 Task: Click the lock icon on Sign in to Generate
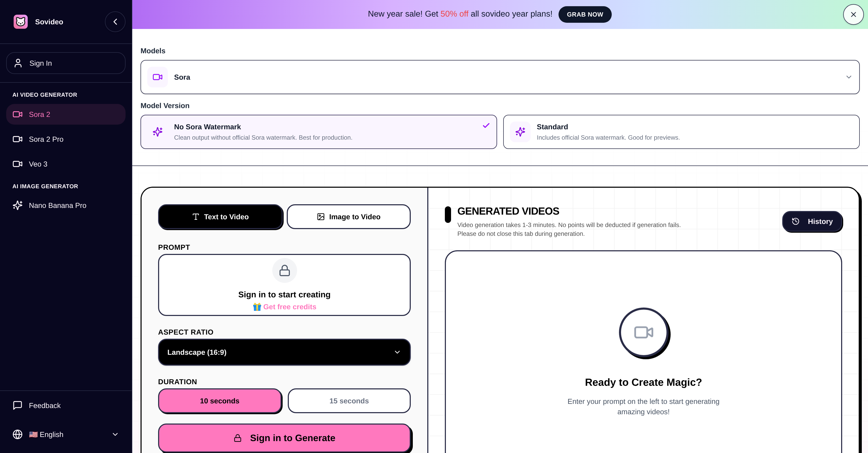[x=238, y=438]
